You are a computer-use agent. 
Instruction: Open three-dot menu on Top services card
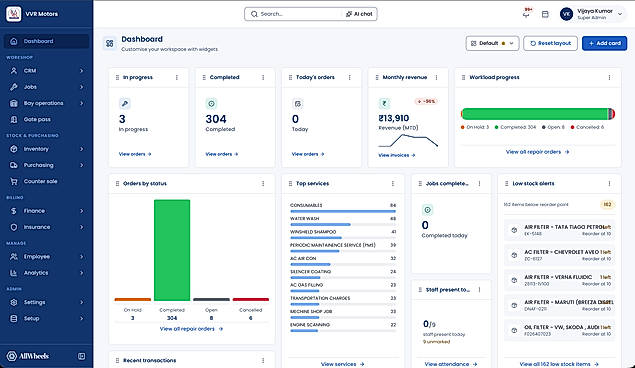pos(393,183)
